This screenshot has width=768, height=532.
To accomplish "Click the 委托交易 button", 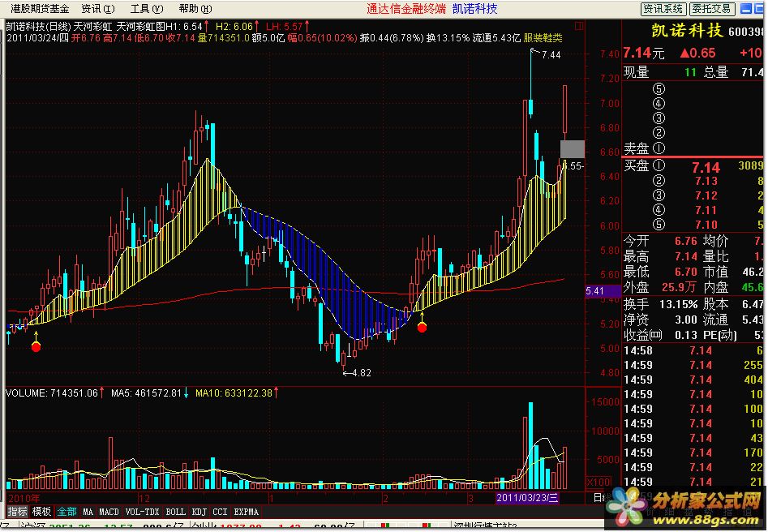I will click(x=712, y=9).
